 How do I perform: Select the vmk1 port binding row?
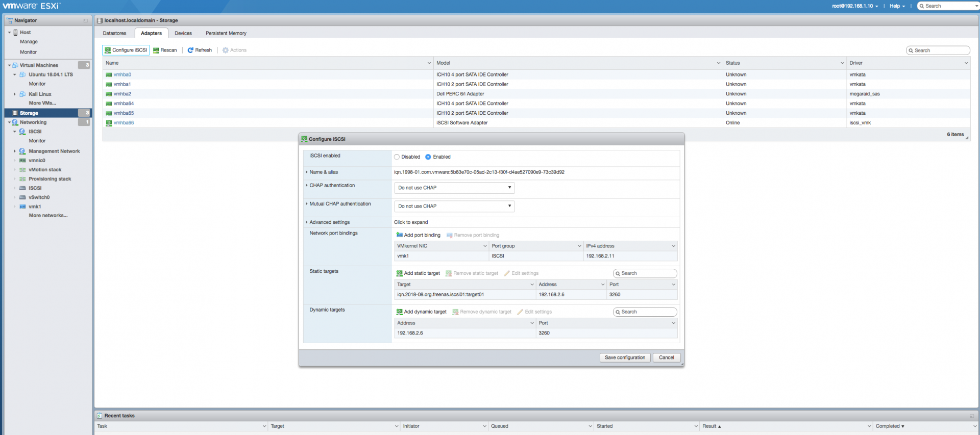point(536,256)
